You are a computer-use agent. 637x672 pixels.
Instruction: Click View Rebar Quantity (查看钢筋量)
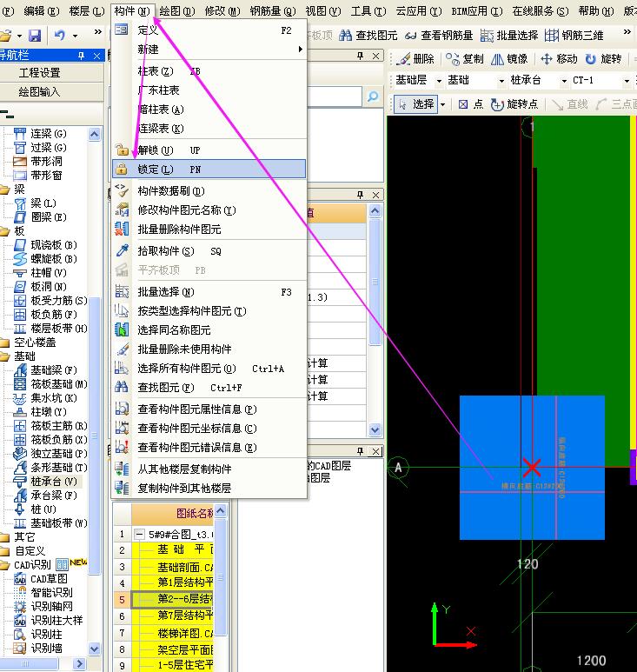439,36
